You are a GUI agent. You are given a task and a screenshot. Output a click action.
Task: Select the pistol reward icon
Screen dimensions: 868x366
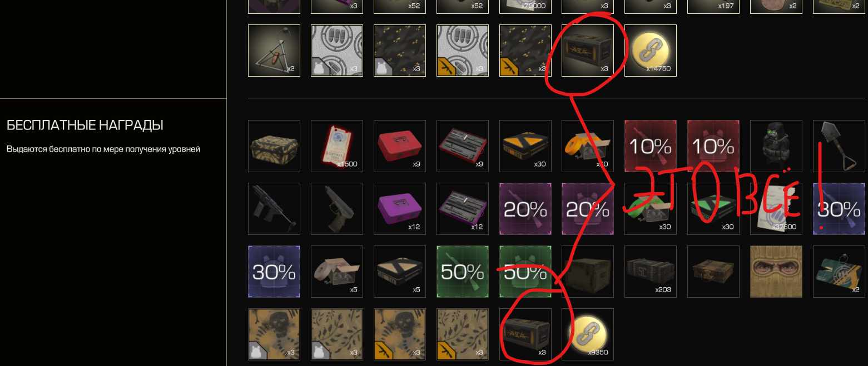337,209
